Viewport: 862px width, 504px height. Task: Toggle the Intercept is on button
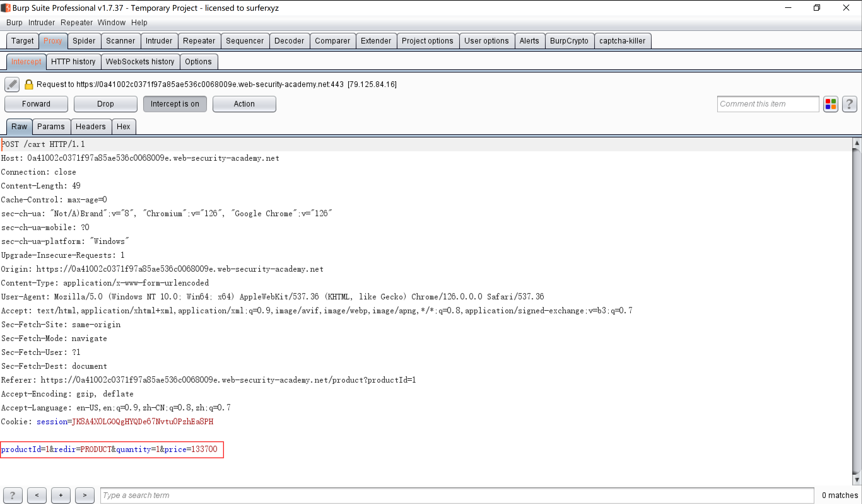pos(175,104)
